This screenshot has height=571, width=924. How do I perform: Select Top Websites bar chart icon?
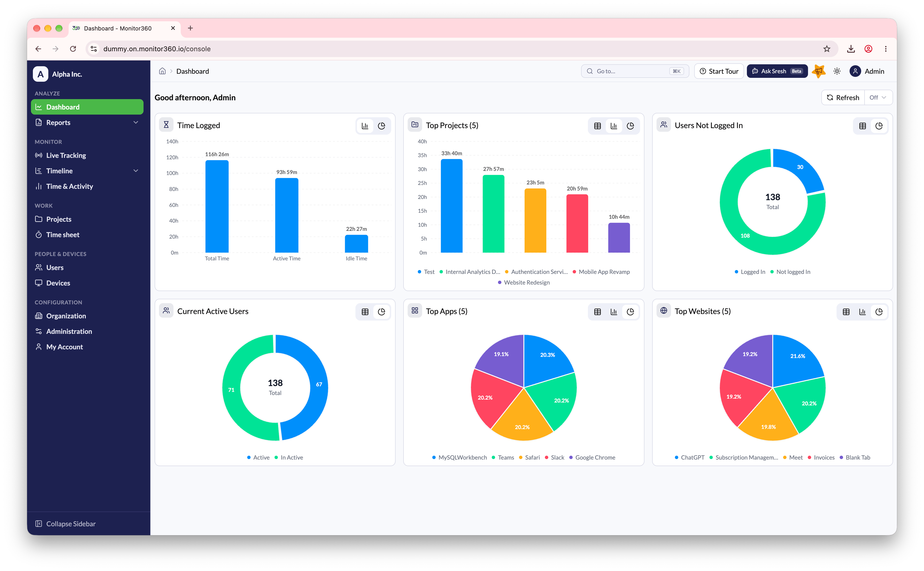[x=862, y=312]
